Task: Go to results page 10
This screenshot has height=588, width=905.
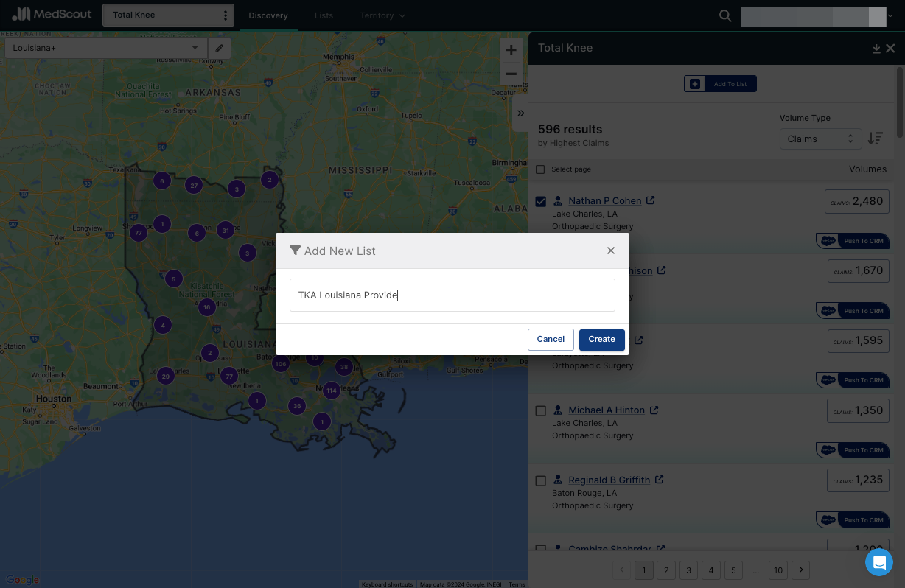Action: (x=778, y=570)
